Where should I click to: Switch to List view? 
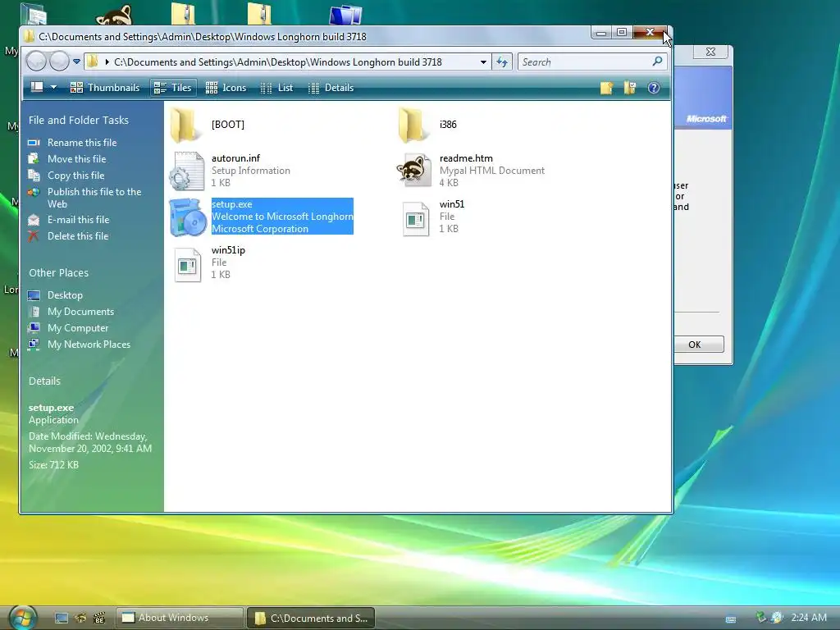pos(276,87)
